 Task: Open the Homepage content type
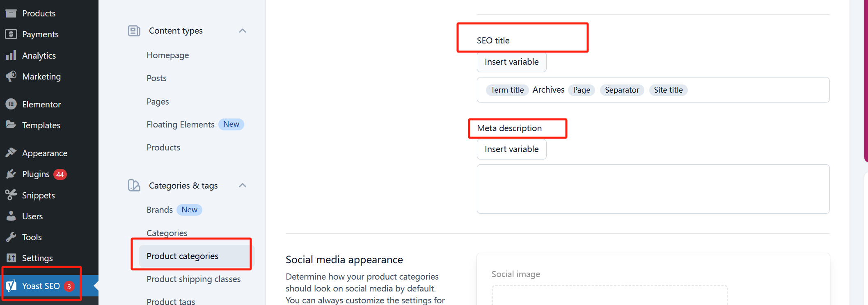168,55
